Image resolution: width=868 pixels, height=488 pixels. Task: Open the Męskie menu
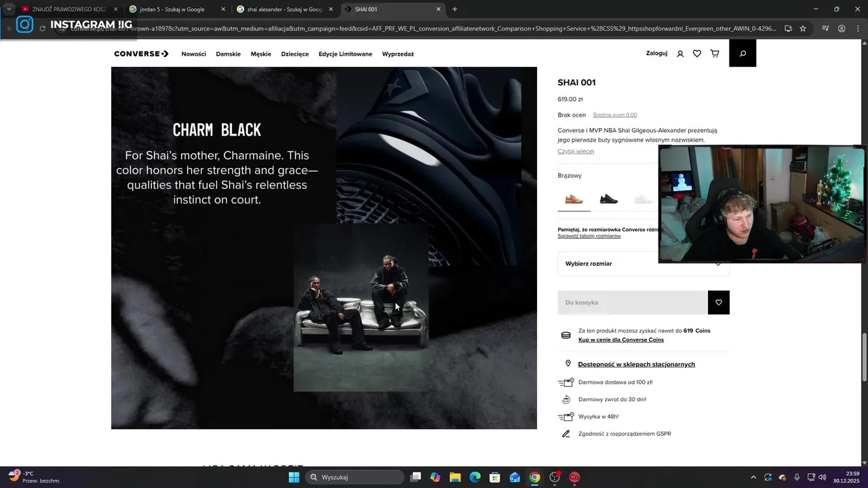pos(261,54)
